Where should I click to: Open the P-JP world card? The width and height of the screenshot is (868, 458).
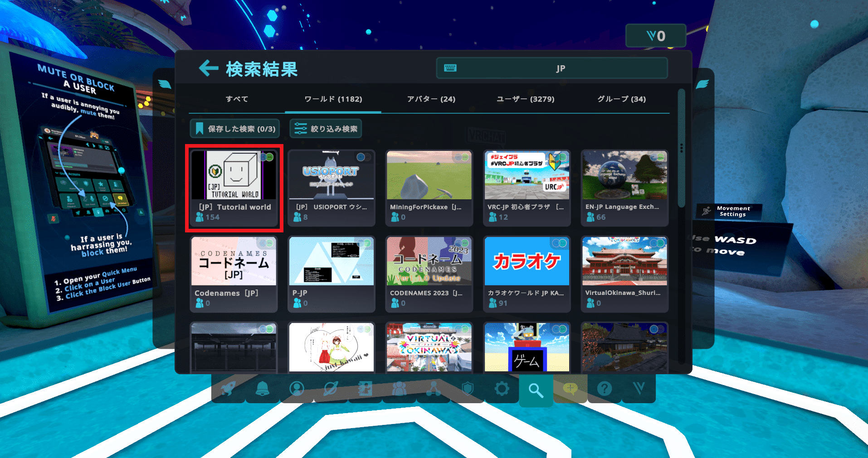332,274
